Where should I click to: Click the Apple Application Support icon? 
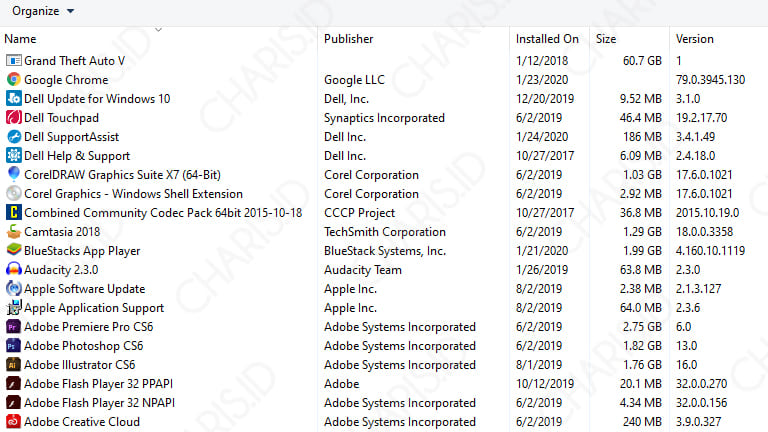[13, 308]
